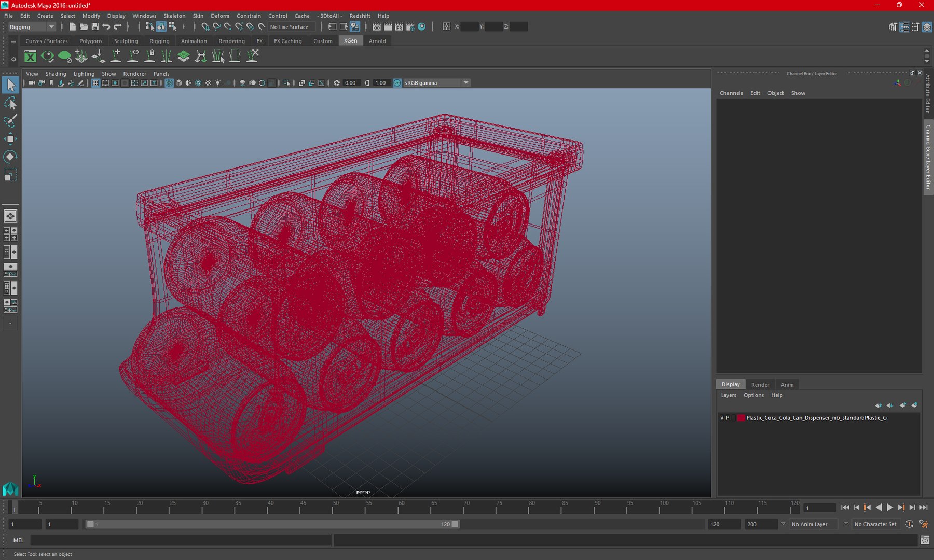Image resolution: width=934 pixels, height=560 pixels.
Task: Click the XGen add guide shelf icon
Action: point(116,56)
